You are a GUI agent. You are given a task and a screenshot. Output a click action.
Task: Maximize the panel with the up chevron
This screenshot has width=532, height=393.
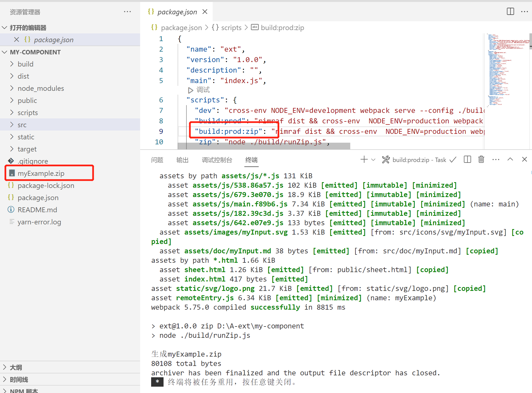click(x=510, y=160)
